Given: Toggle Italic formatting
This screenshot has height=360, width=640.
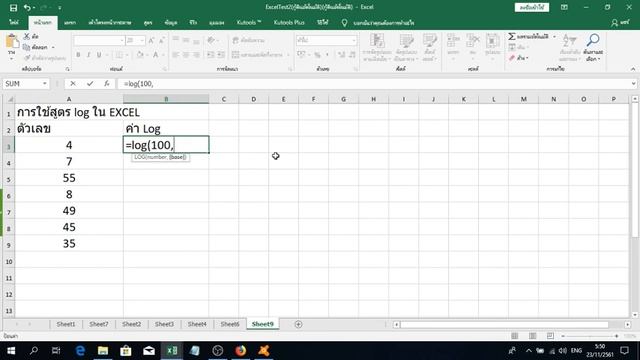Looking at the screenshot, I should pos(88,55).
